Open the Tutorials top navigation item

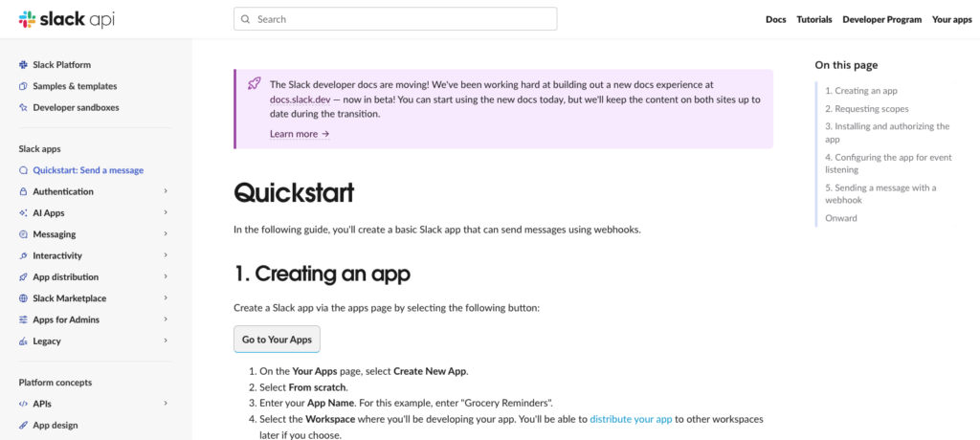click(x=814, y=19)
